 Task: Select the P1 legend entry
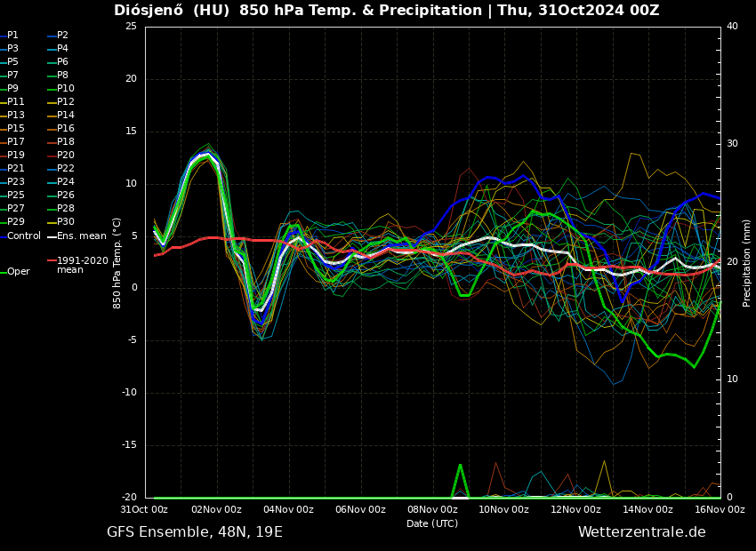coord(12,36)
